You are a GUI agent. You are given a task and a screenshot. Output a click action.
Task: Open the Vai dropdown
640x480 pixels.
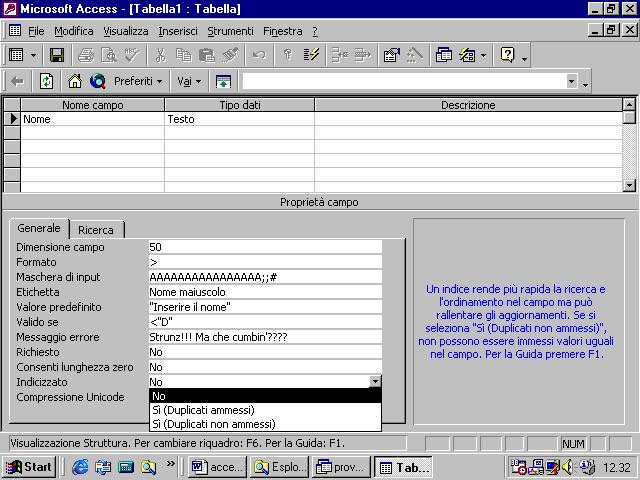[189, 81]
